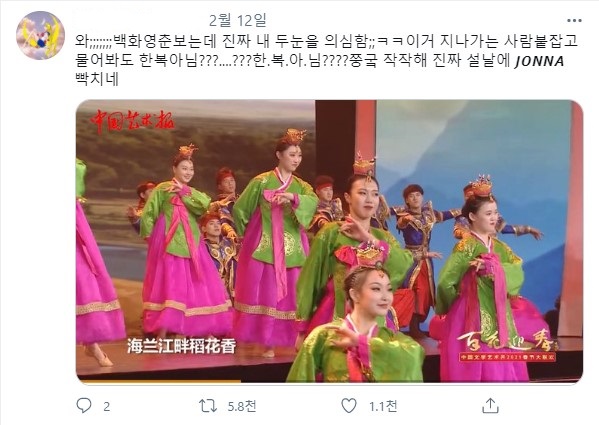This screenshot has height=425, width=599.
Task: Click the 海兰江畔稻花香 subtitle caption
Action: tap(181, 346)
